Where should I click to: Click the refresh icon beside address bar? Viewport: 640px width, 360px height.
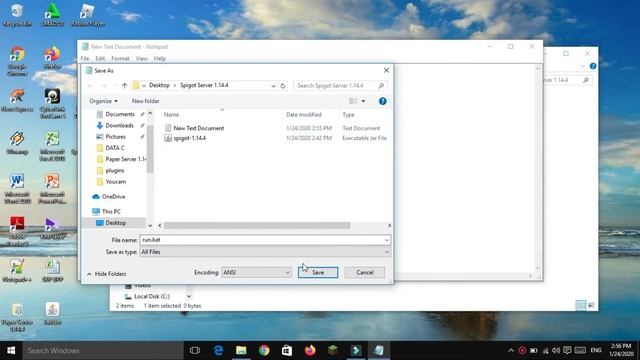click(283, 86)
